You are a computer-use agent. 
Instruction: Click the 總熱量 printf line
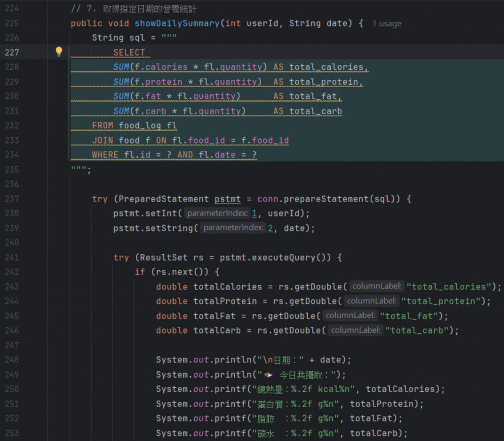coord(301,389)
